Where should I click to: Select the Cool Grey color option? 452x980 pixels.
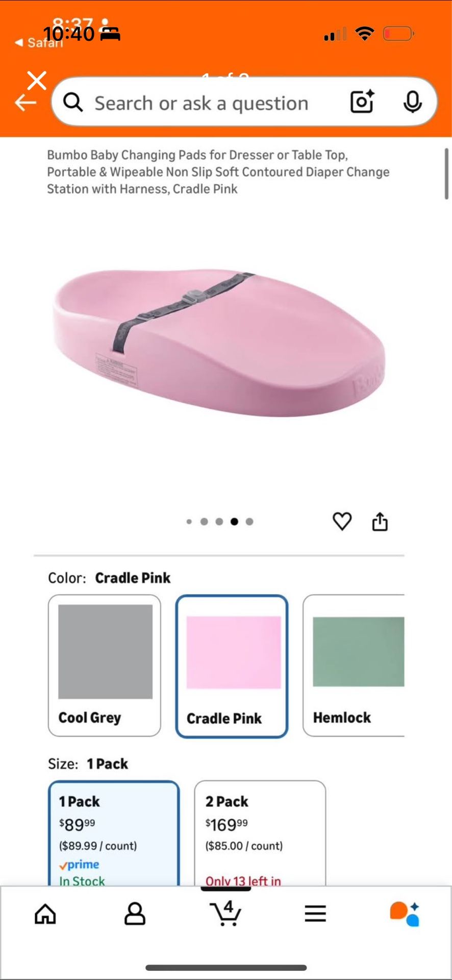(105, 665)
